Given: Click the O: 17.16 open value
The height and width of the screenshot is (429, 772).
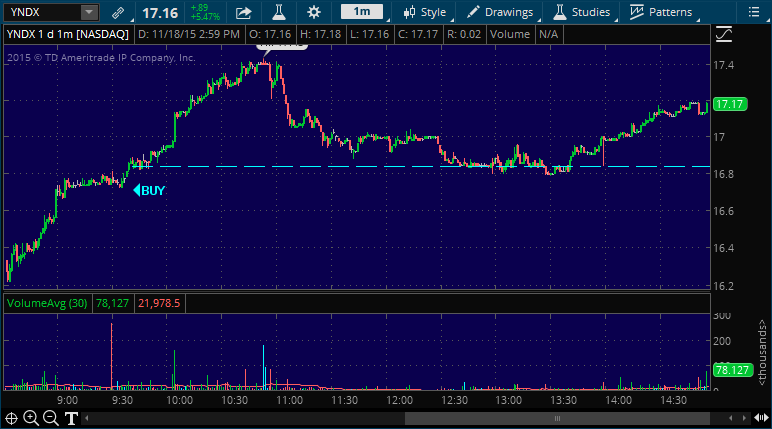Looking at the screenshot, I should pos(270,34).
